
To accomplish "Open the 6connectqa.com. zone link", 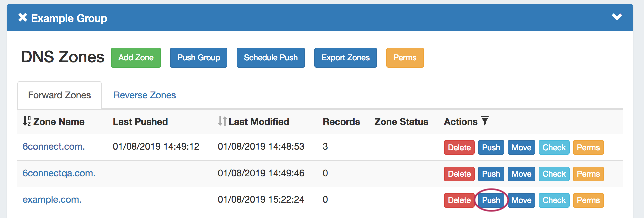I will click(59, 173).
